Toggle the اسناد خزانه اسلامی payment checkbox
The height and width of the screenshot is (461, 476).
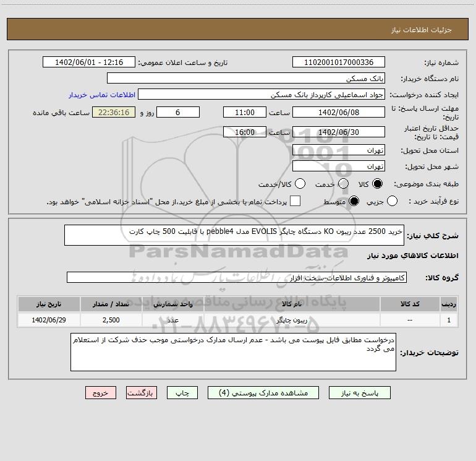tap(295, 201)
